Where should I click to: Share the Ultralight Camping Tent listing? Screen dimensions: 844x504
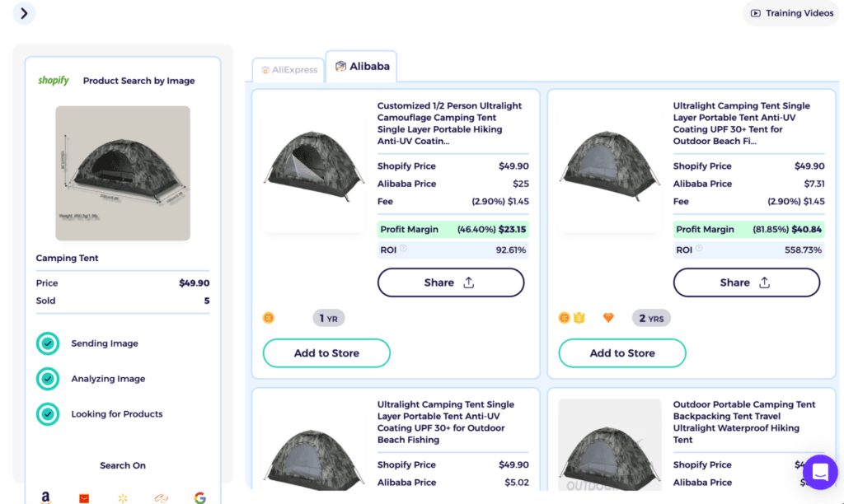point(746,282)
